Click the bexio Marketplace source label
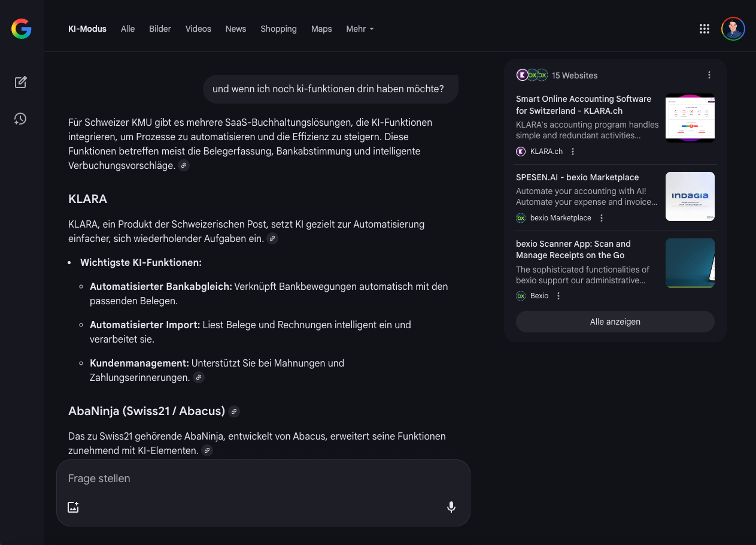 pyautogui.click(x=561, y=218)
